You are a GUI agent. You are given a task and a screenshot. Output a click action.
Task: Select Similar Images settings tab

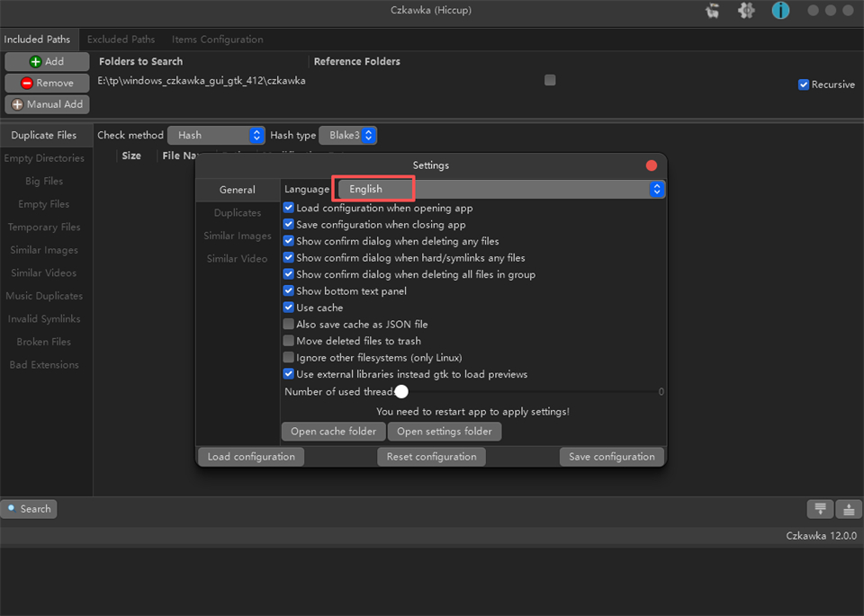pos(238,237)
